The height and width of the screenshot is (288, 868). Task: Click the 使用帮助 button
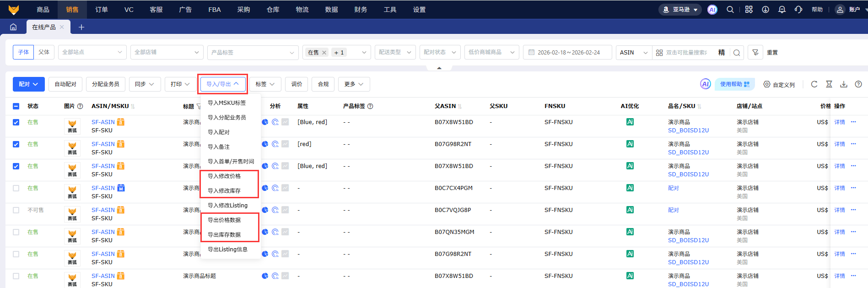(734, 84)
